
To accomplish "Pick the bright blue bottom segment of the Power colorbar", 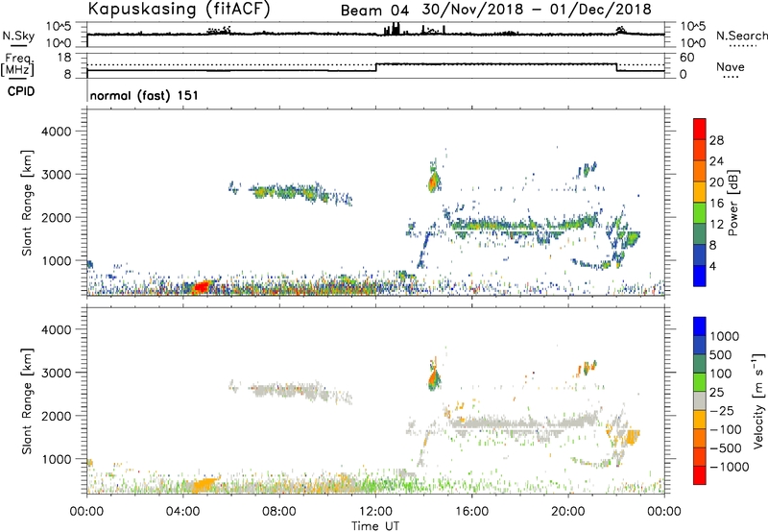I will point(700,276).
